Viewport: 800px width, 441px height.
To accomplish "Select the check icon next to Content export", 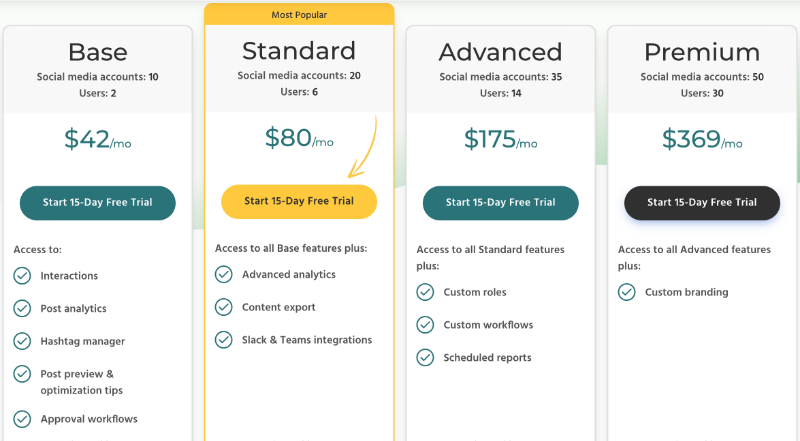I will click(x=223, y=307).
